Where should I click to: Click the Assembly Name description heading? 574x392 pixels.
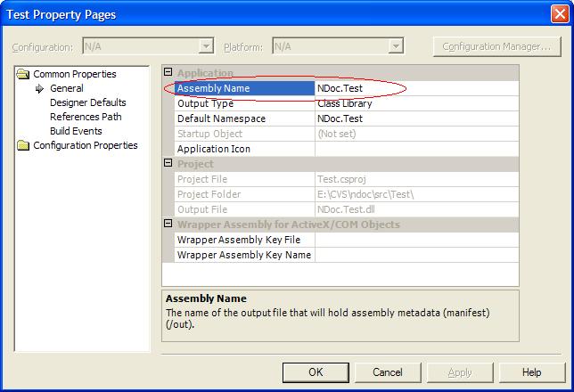206,298
